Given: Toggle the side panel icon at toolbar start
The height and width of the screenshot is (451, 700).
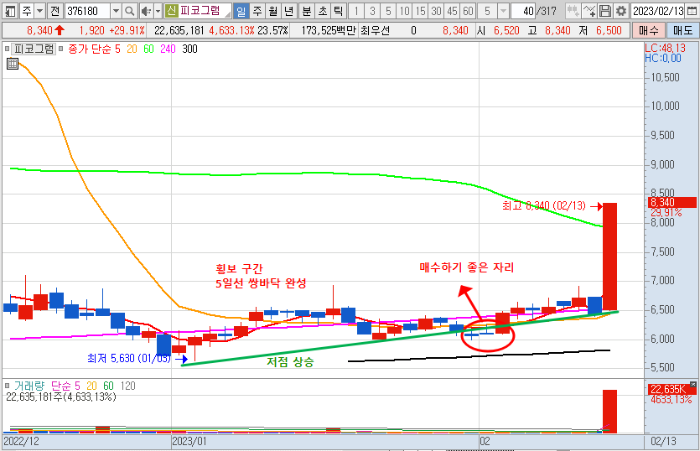Looking at the screenshot, I should coord(10,11).
